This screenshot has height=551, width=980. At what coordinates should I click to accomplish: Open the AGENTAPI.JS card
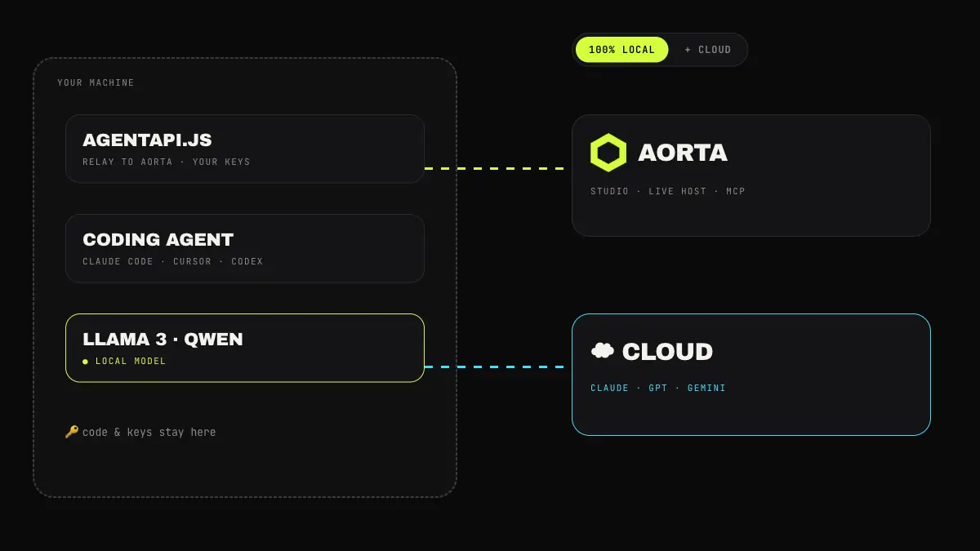tap(245, 149)
